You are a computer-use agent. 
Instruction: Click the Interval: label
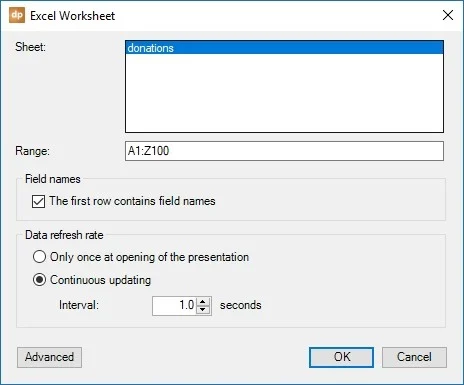tap(79, 305)
